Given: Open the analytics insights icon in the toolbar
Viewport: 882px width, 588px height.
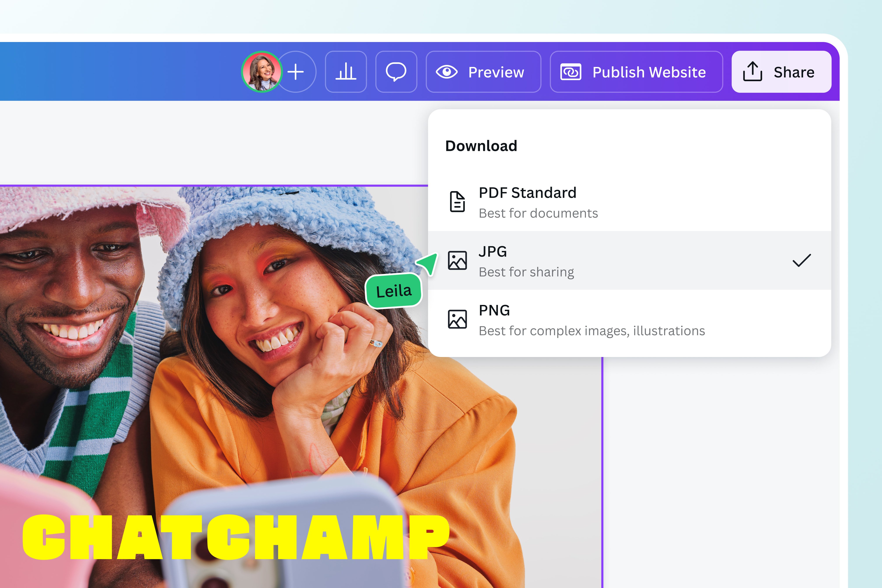Looking at the screenshot, I should [346, 72].
